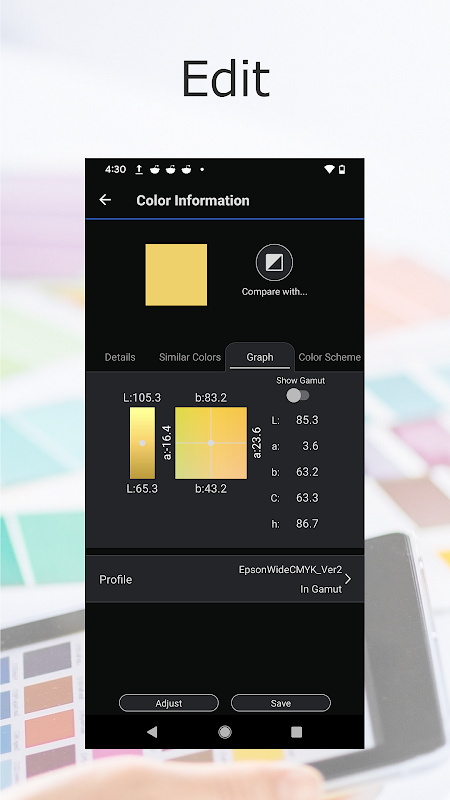The image size is (450, 800).
Task: Tap the b value 63.2
Action: (x=307, y=472)
